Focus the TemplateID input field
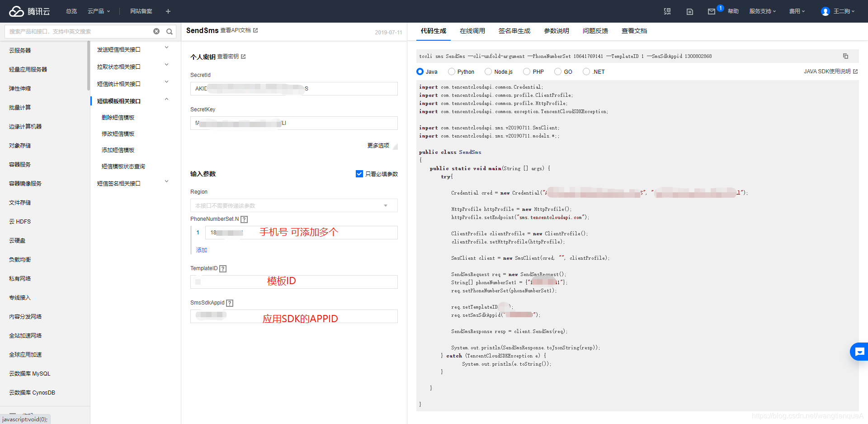 [x=294, y=282]
